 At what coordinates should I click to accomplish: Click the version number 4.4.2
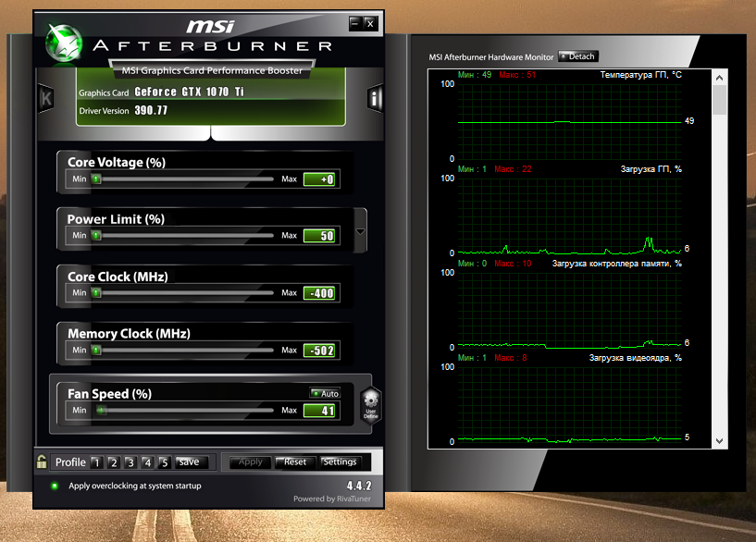[x=359, y=486]
